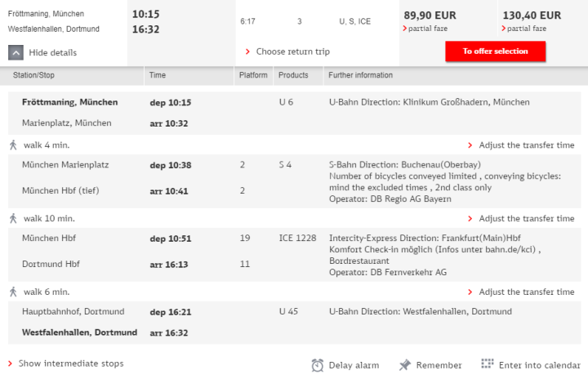Click the walking icon beside walk 4 min.
Screen dimensions: 588x379
(13, 145)
